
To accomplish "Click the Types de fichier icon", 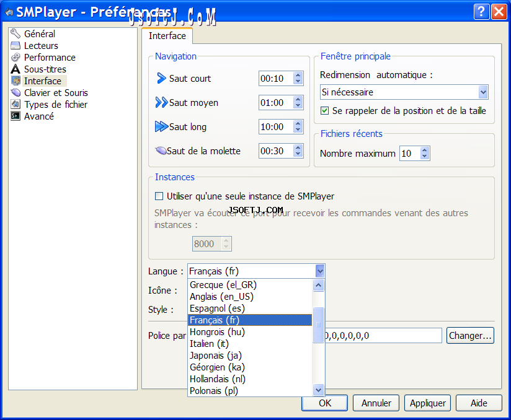I will (x=16, y=104).
